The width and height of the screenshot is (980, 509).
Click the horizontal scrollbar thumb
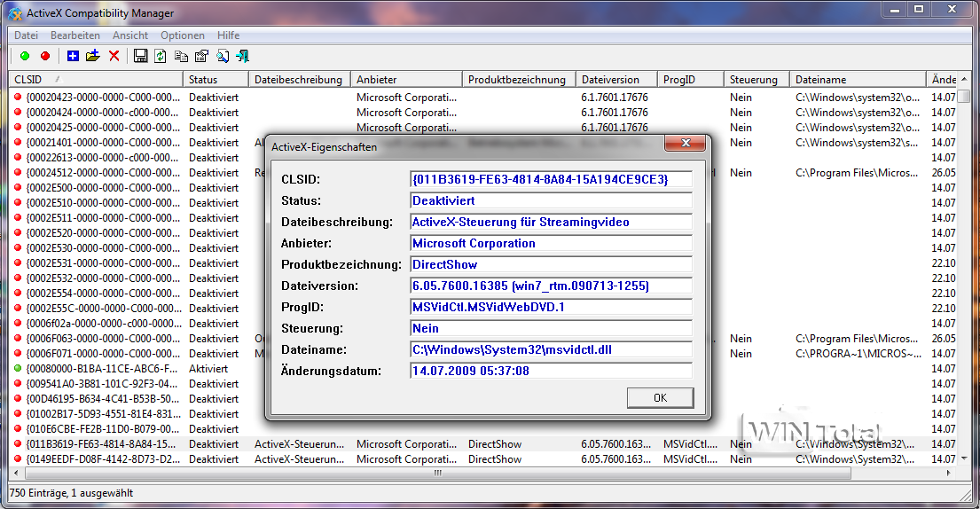point(437,473)
